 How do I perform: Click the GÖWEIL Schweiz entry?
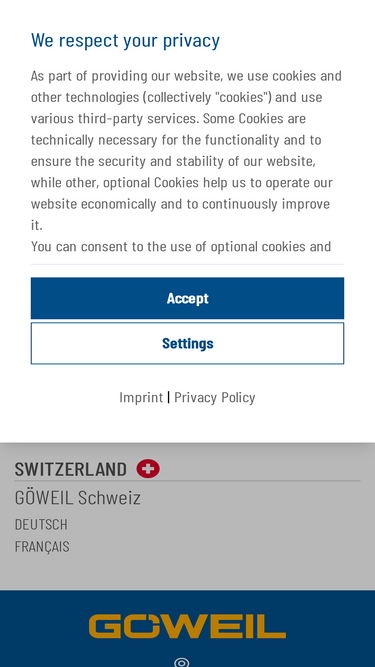click(78, 497)
